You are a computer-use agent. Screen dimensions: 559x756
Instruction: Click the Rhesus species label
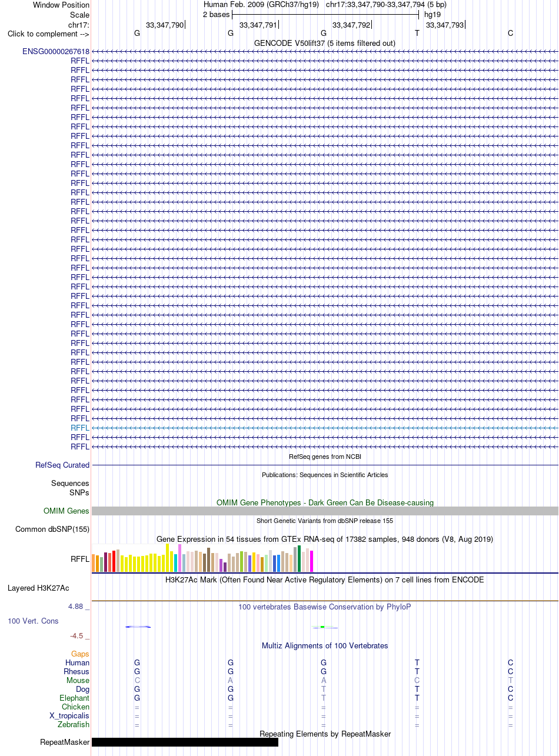point(76,671)
